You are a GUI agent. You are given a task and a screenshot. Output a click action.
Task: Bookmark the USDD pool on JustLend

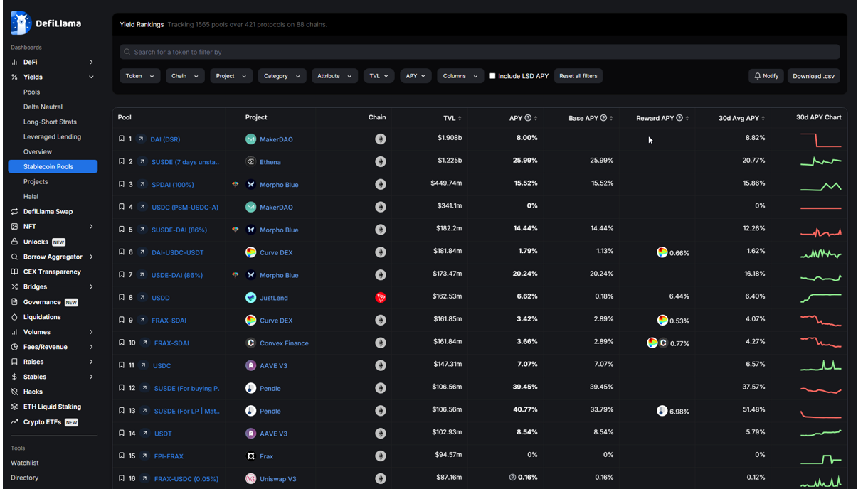coord(121,297)
